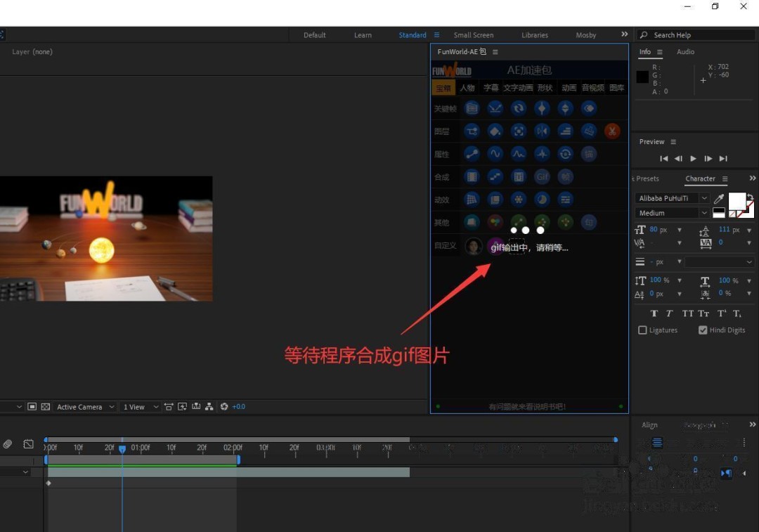This screenshot has height=532, width=759.
Task: Click the Small Caps Tt icon
Action: [x=703, y=313]
